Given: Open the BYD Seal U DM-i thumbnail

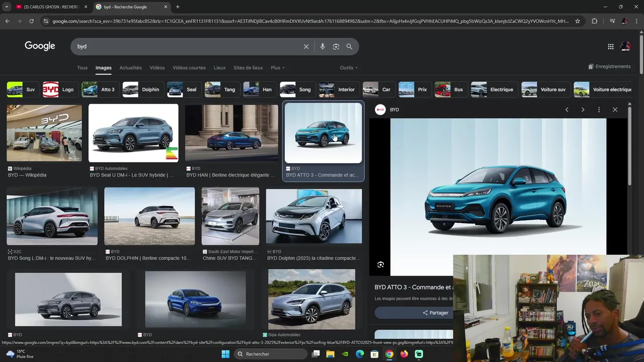Looking at the screenshot, I should [x=133, y=133].
